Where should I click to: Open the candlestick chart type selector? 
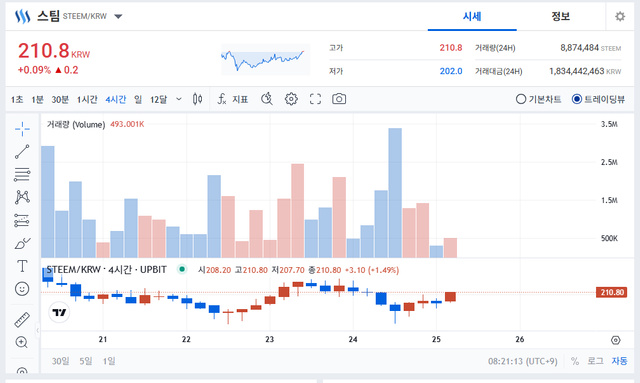[x=198, y=99]
